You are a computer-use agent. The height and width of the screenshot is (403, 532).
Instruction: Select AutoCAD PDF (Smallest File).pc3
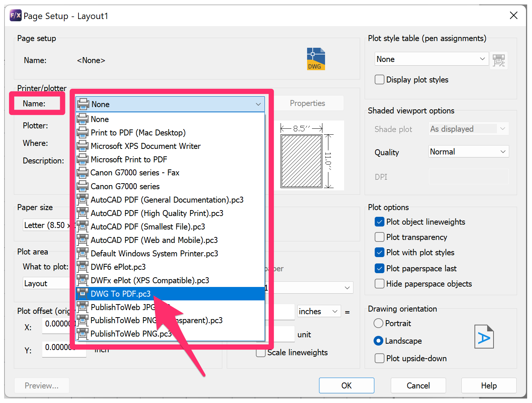(x=170, y=227)
